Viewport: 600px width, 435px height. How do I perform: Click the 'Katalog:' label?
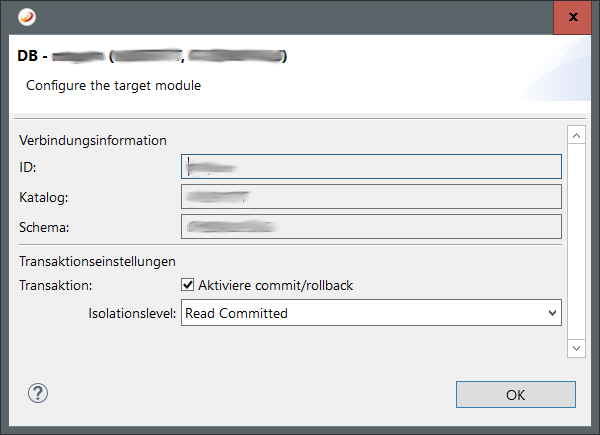pyautogui.click(x=43, y=197)
